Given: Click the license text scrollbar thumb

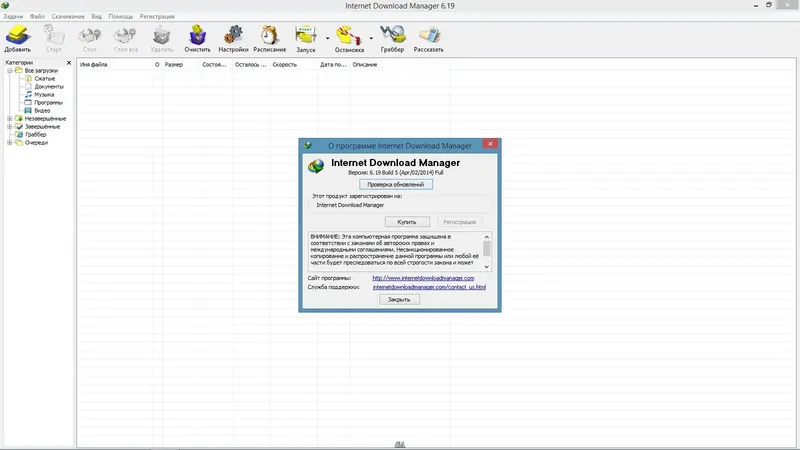Looking at the screenshot, I should 487,249.
